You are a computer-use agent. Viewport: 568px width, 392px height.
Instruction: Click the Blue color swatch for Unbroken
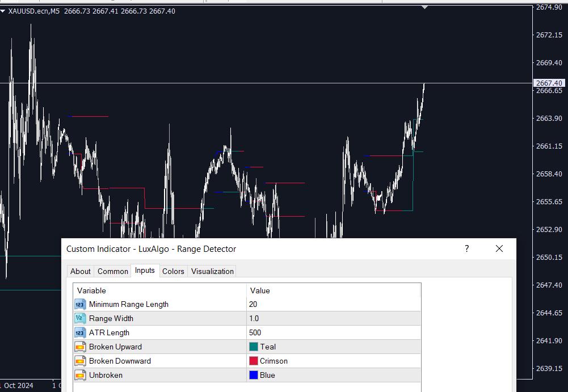tap(254, 375)
